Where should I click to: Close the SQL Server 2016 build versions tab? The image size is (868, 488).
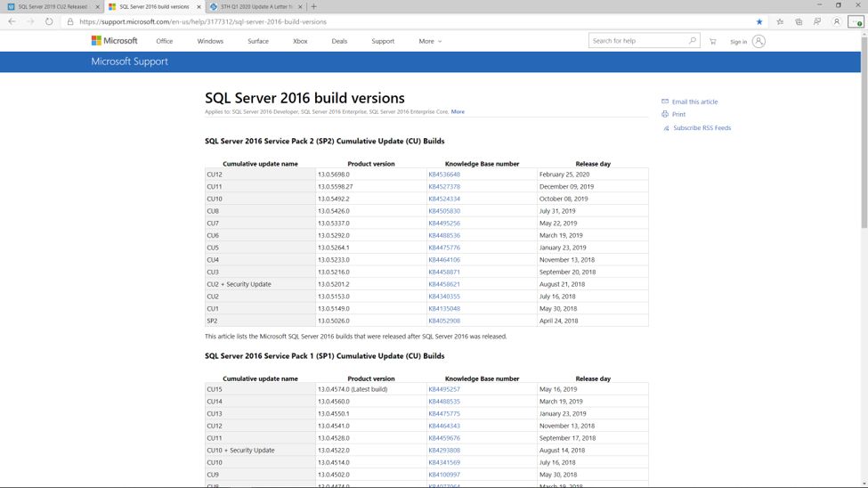pyautogui.click(x=199, y=6)
